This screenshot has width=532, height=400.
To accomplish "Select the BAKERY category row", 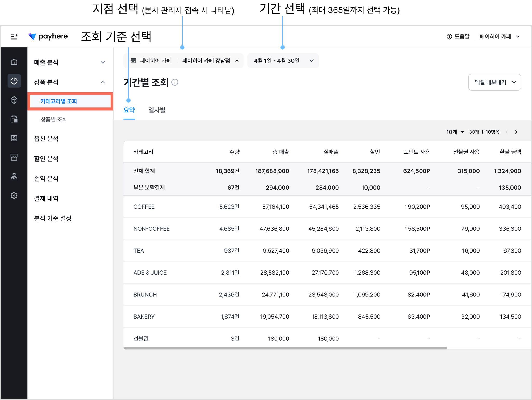I will point(327,317).
